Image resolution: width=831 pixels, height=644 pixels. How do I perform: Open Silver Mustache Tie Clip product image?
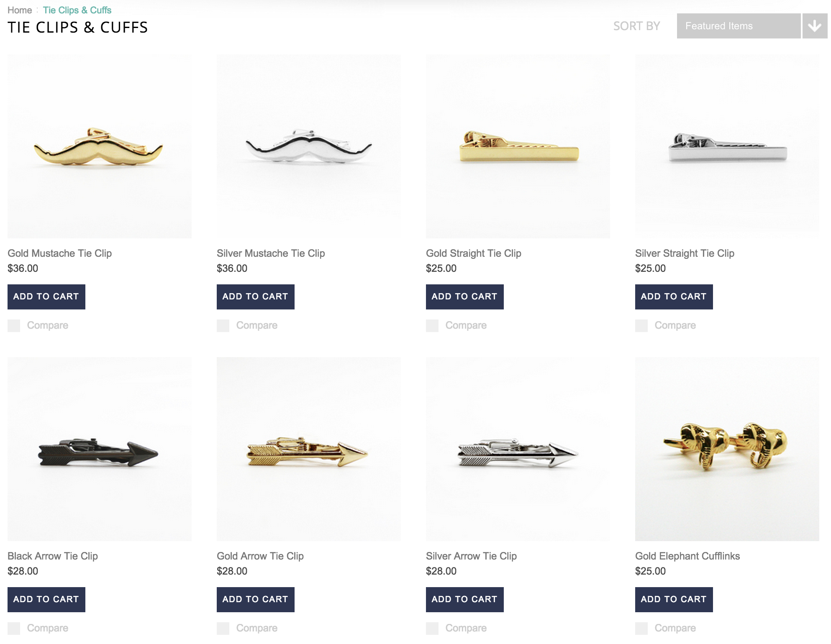(x=309, y=146)
